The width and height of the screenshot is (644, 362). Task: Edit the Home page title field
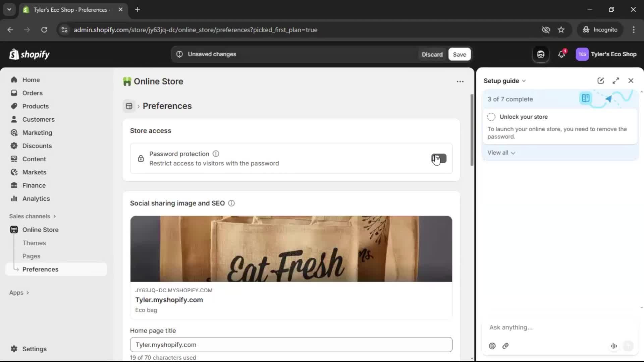click(x=291, y=345)
